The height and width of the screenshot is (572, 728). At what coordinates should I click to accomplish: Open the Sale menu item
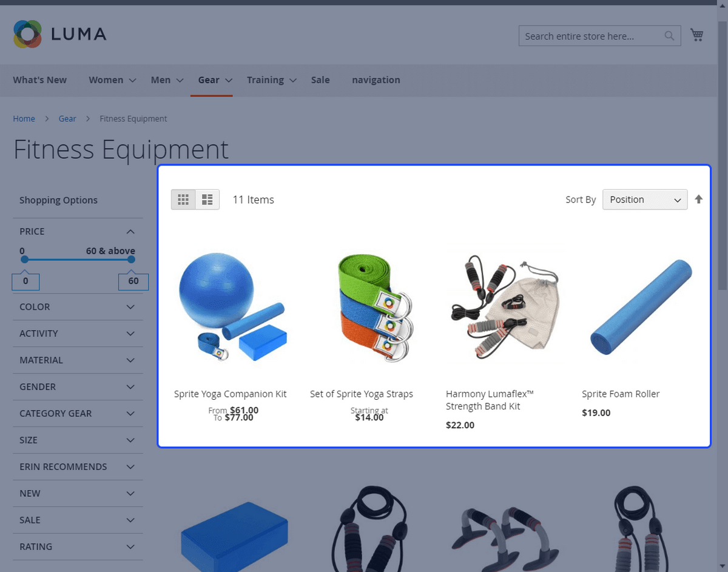coord(320,80)
